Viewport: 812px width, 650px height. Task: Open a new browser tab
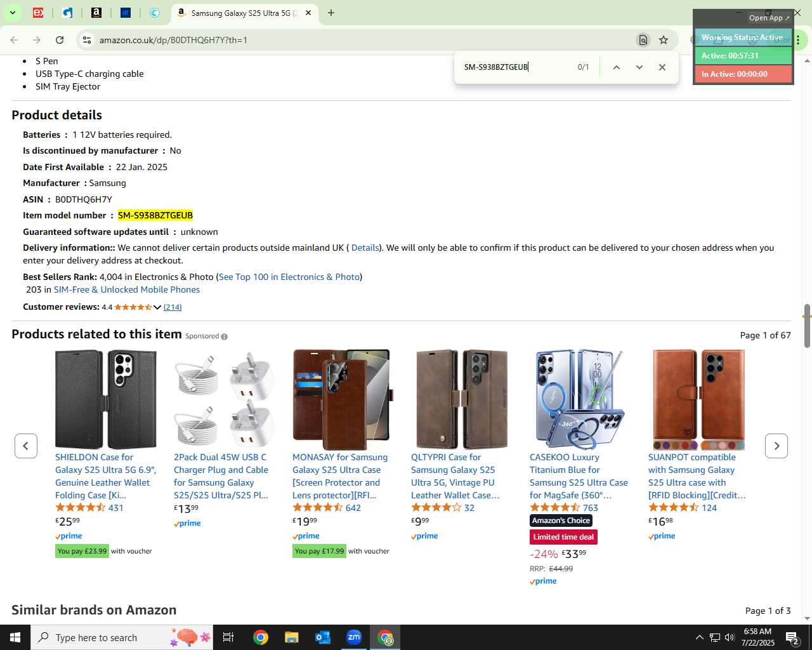click(331, 13)
